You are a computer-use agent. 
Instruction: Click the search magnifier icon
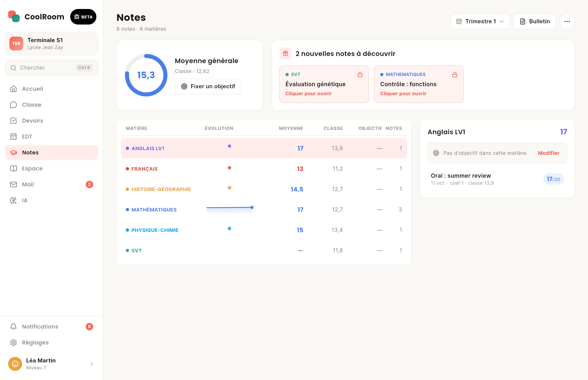(x=13, y=68)
